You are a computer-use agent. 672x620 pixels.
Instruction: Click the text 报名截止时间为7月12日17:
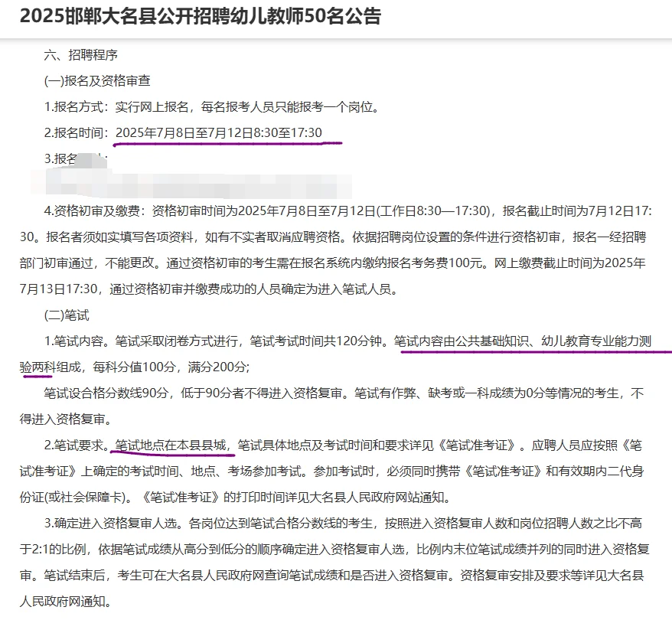coord(577,210)
